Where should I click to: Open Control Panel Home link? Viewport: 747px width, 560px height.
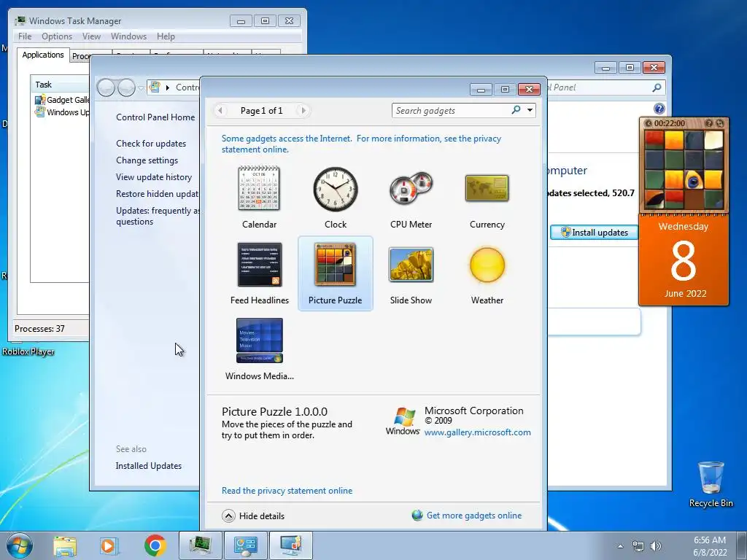[x=155, y=117]
